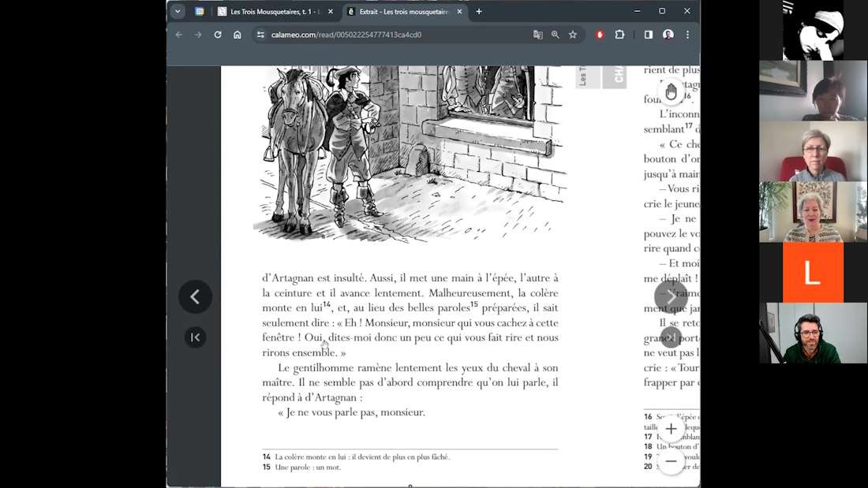868x488 pixels.
Task: Select the orange 'L' participant tile
Action: point(813,273)
